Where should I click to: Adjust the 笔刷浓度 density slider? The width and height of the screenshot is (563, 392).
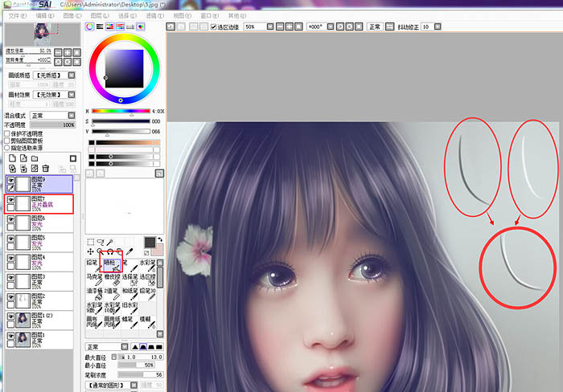coord(141,374)
